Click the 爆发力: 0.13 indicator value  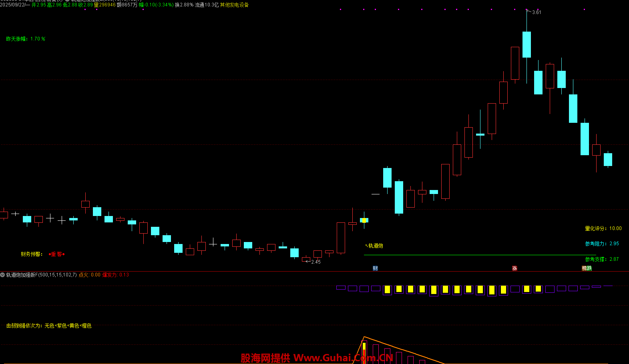(x=116, y=275)
